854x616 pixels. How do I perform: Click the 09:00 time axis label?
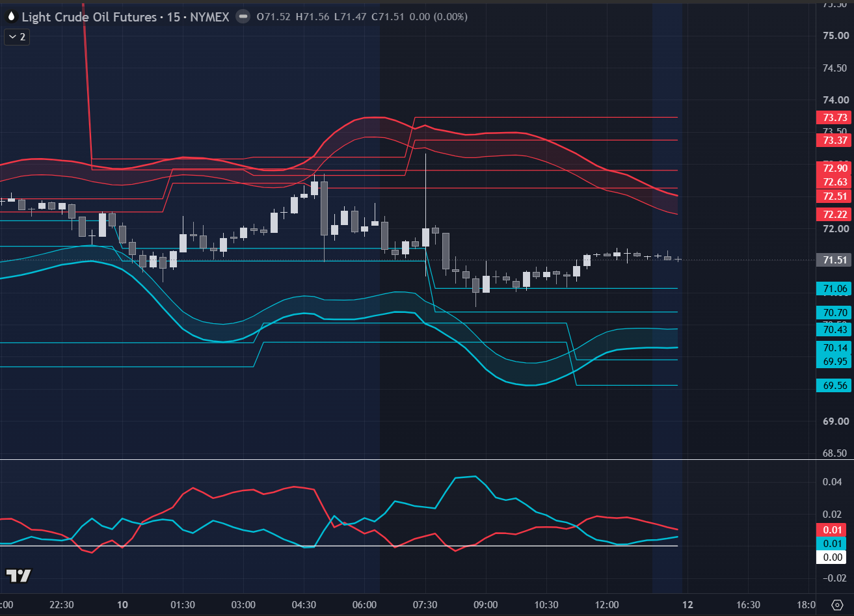(486, 604)
